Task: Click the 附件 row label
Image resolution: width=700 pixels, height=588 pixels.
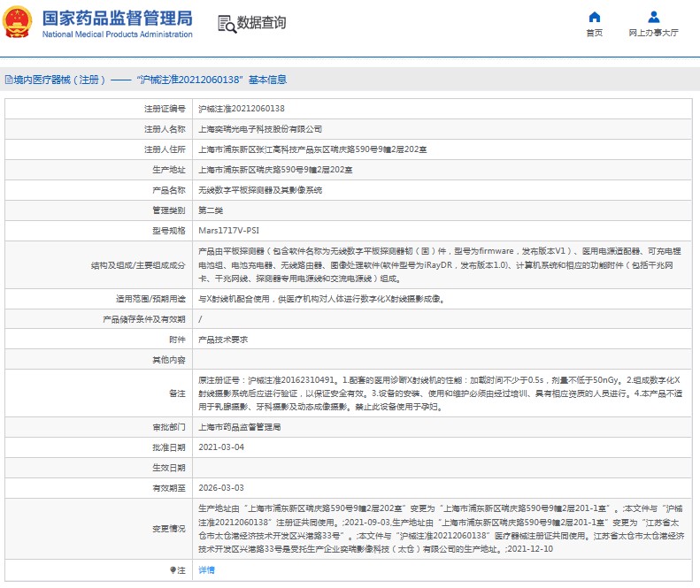Action: tap(177, 340)
